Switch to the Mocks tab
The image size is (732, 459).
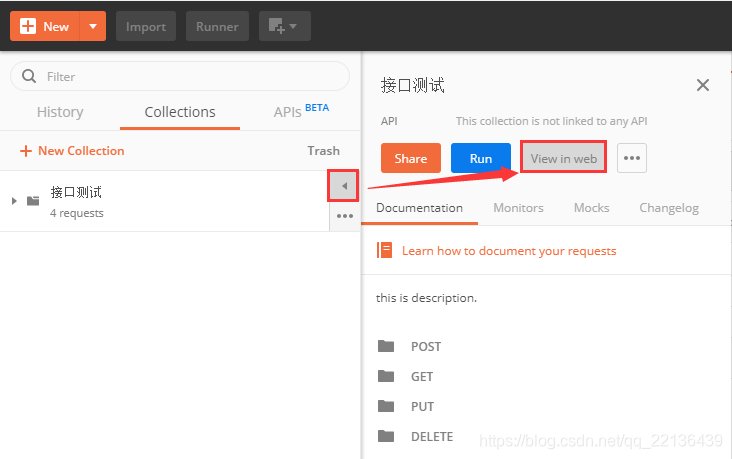591,208
